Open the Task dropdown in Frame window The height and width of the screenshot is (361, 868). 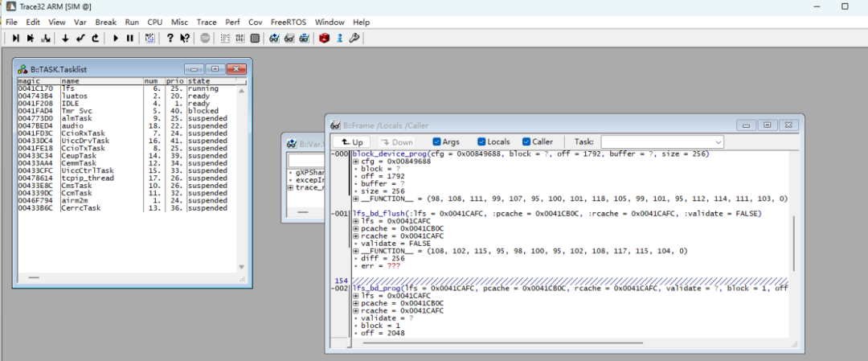click(662, 142)
